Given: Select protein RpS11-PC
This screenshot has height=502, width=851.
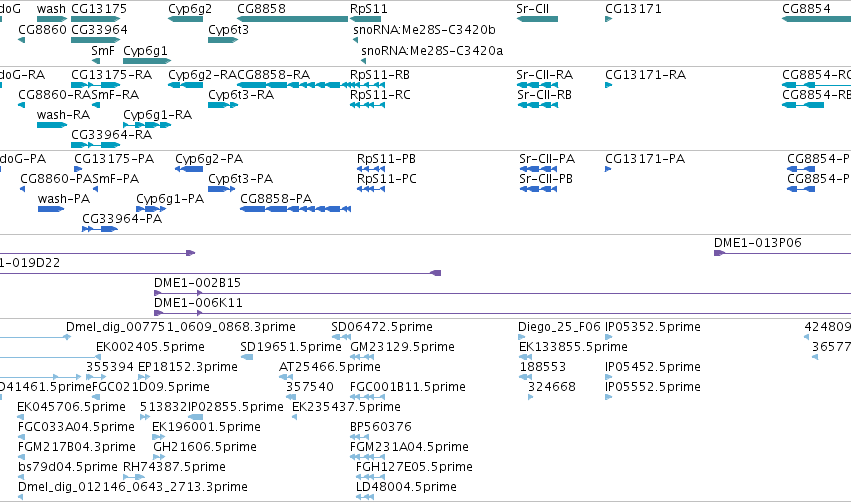Looking at the screenshot, I should tap(386, 179).
